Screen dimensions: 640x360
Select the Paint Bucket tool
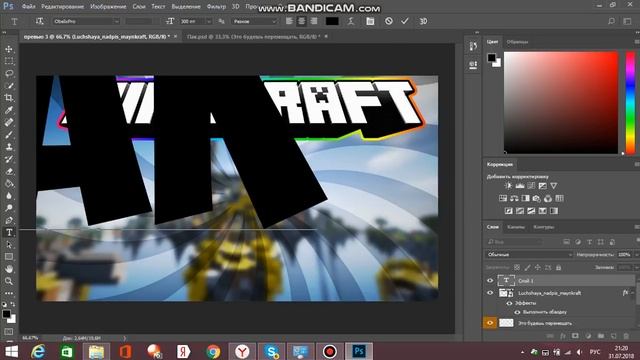pos(9,184)
